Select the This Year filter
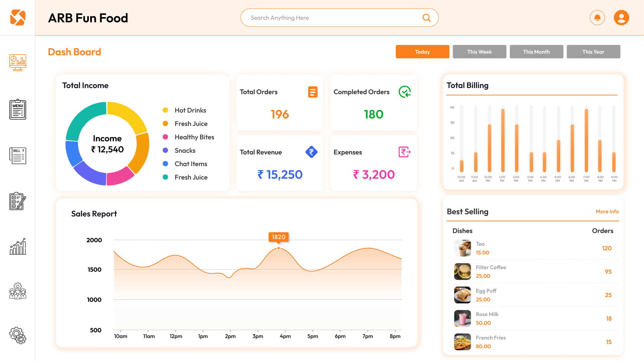 pyautogui.click(x=593, y=52)
